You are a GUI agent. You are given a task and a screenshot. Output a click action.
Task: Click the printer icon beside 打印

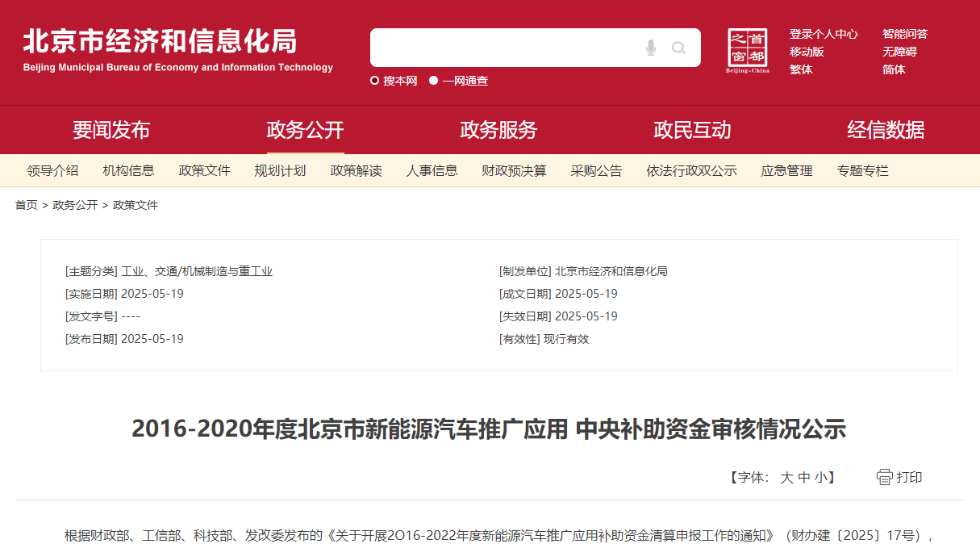885,477
